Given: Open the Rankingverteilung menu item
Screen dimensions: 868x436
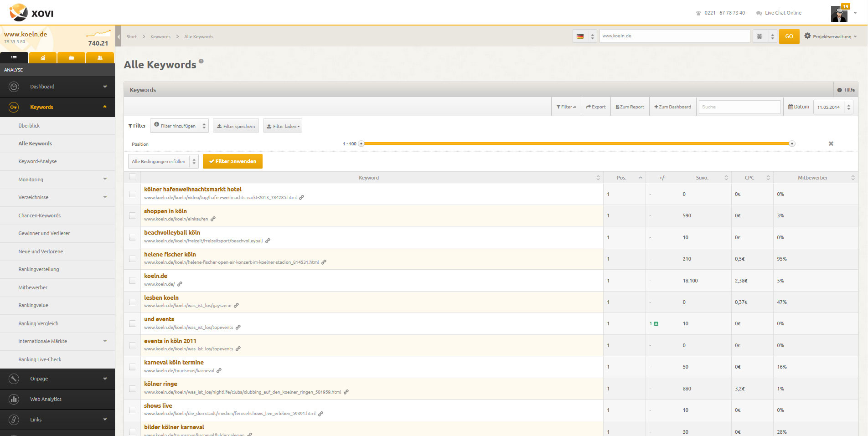Looking at the screenshot, I should (39, 269).
